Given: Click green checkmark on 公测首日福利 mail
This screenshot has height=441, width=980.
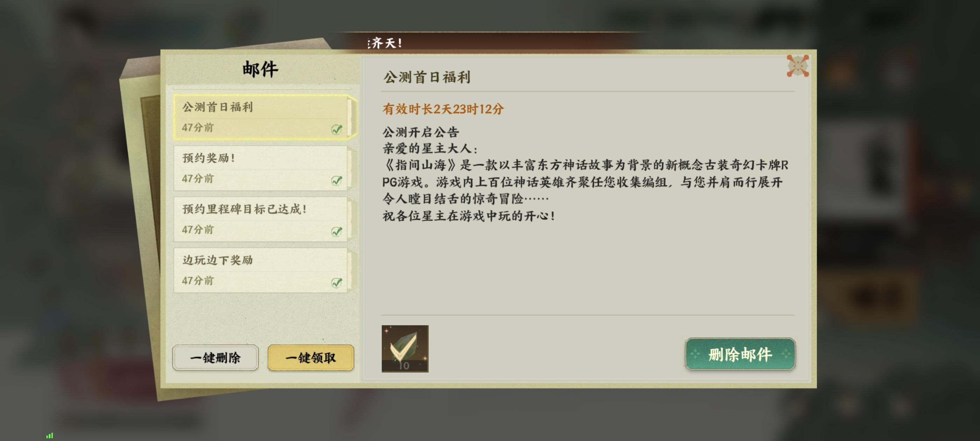Looking at the screenshot, I should click(337, 129).
